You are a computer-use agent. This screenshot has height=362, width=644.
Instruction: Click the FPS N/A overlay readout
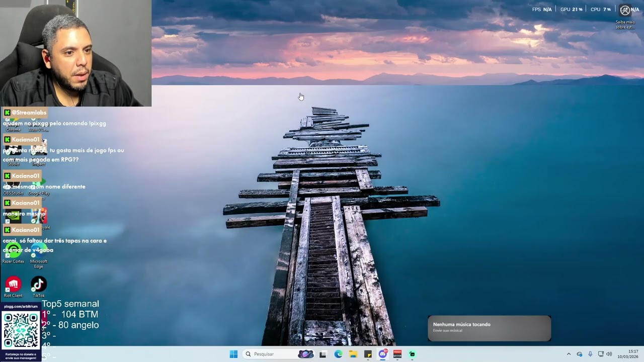[542, 10]
